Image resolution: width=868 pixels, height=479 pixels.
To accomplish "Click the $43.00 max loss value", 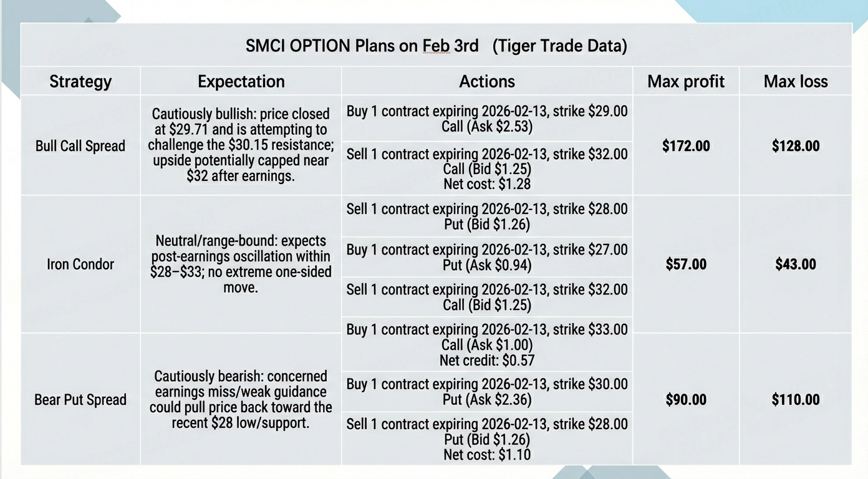I will pyautogui.click(x=796, y=264).
